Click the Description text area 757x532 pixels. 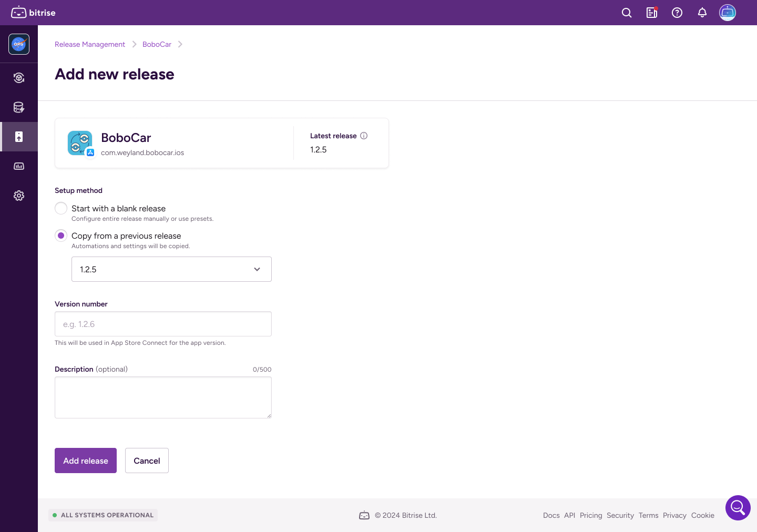pyautogui.click(x=163, y=397)
